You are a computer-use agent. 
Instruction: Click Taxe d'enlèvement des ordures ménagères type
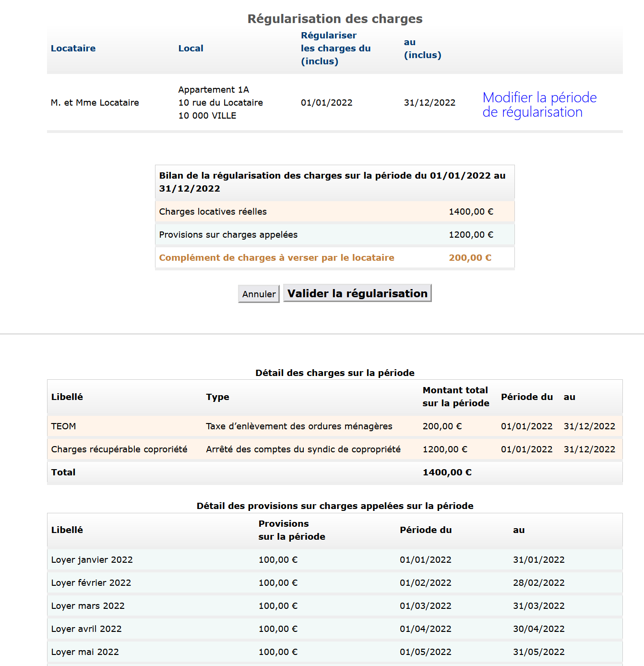[299, 426]
